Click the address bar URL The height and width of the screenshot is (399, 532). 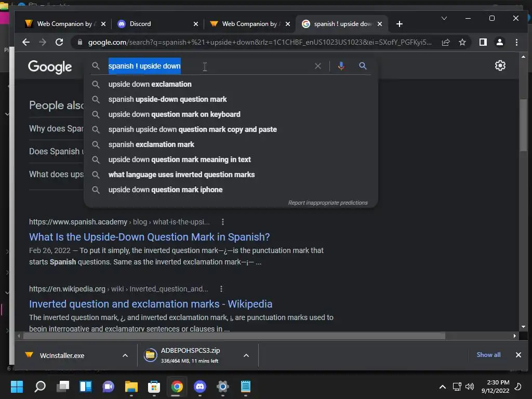[260, 42]
